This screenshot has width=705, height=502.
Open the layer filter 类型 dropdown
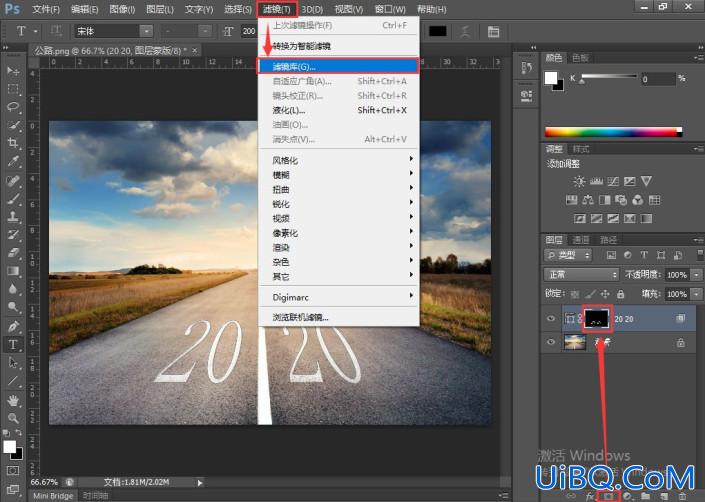(x=568, y=255)
